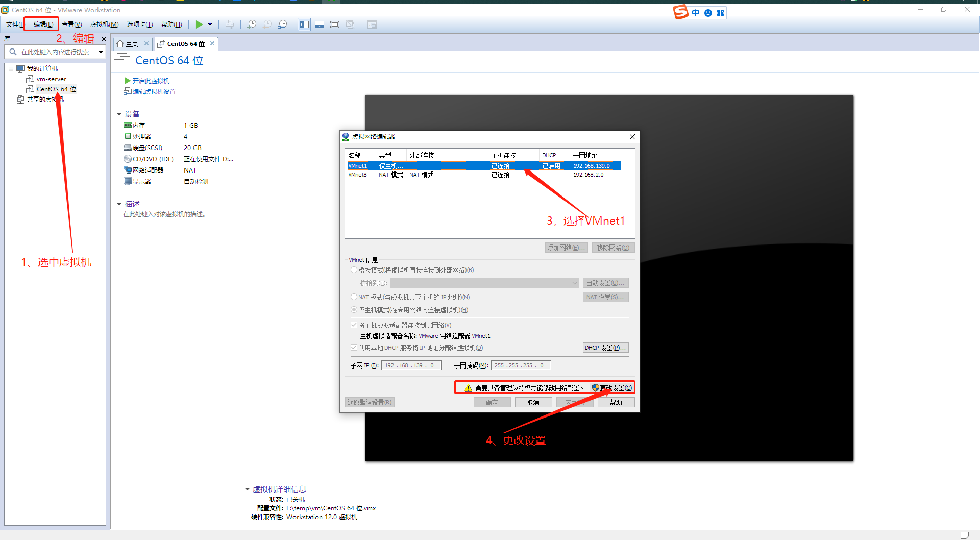980x540 pixels.
Task: Select the 桥接模式 radio button
Action: pyautogui.click(x=354, y=270)
